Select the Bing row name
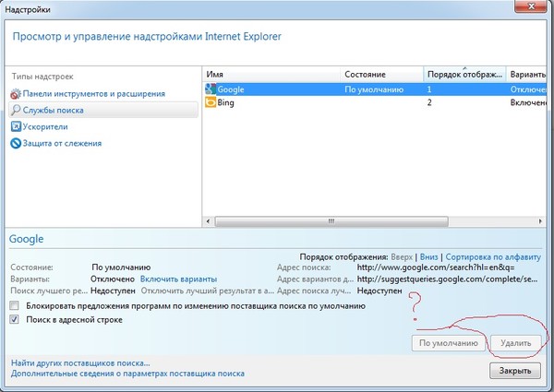This screenshot has height=392, width=554. click(226, 102)
